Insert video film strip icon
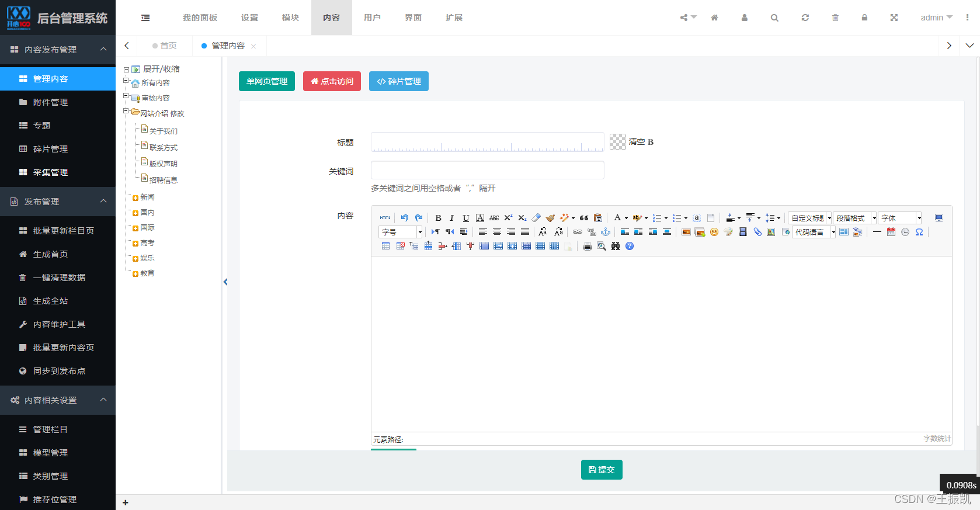 743,232
